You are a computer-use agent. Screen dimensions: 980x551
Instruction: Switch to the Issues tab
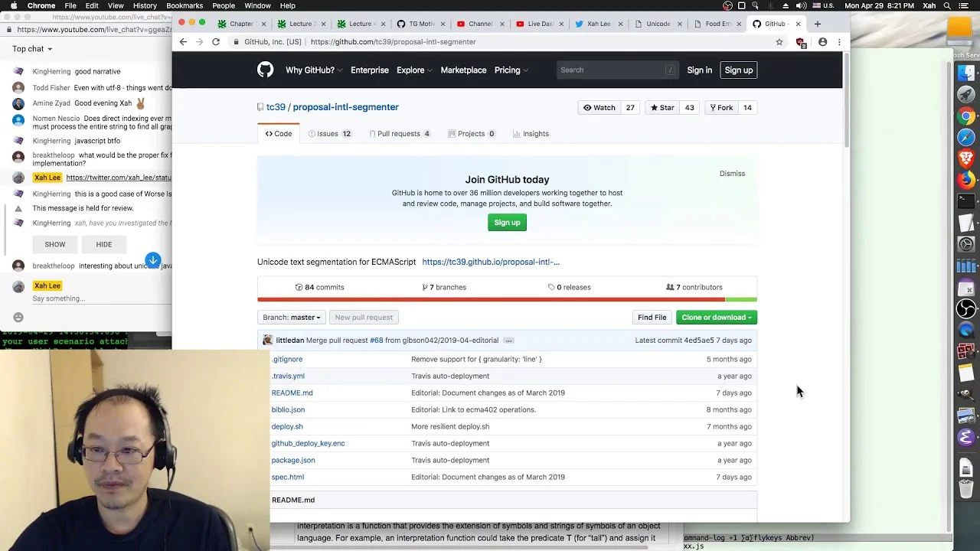329,134
